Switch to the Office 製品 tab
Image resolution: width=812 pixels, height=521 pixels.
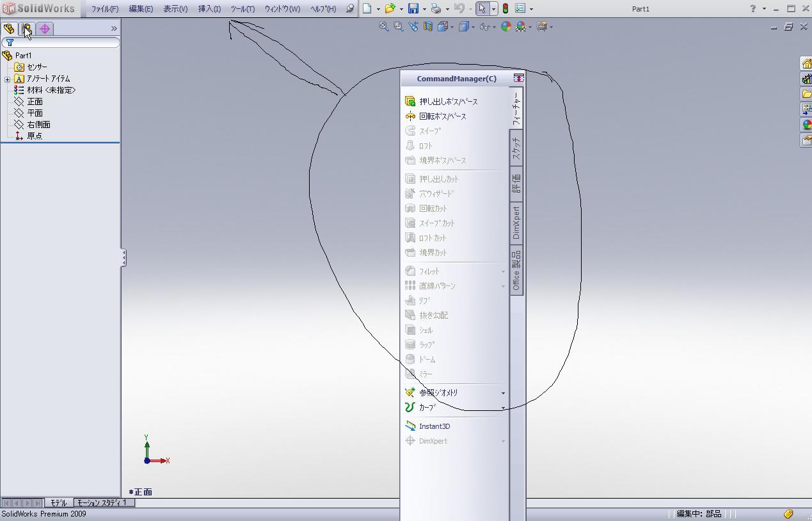[x=516, y=270]
